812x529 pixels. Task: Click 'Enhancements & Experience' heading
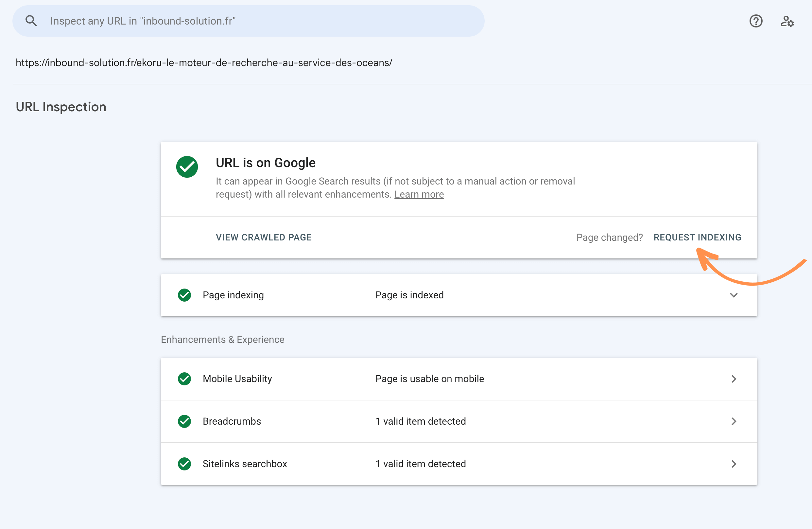(222, 340)
